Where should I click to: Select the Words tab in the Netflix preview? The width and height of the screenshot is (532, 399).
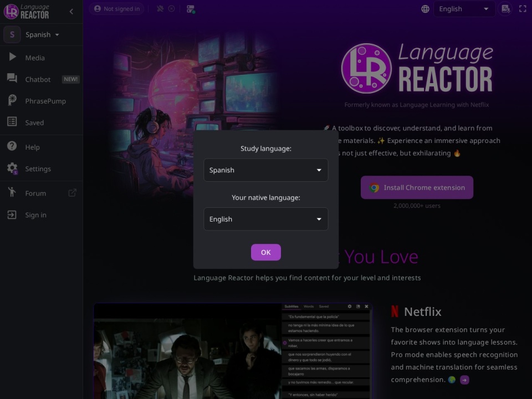click(x=309, y=306)
